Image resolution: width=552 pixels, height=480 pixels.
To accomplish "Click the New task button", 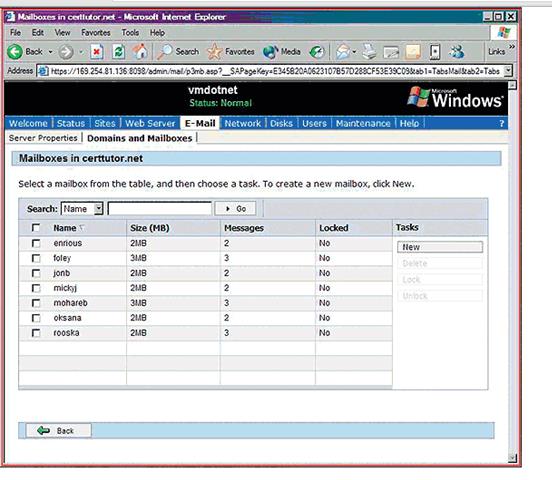I will [x=440, y=247].
